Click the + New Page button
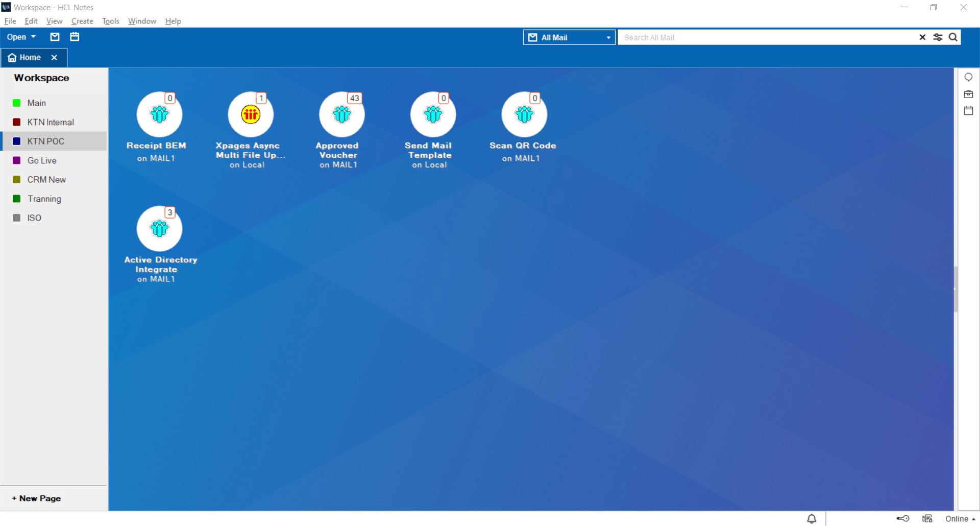This screenshot has height=526, width=980. point(36,498)
